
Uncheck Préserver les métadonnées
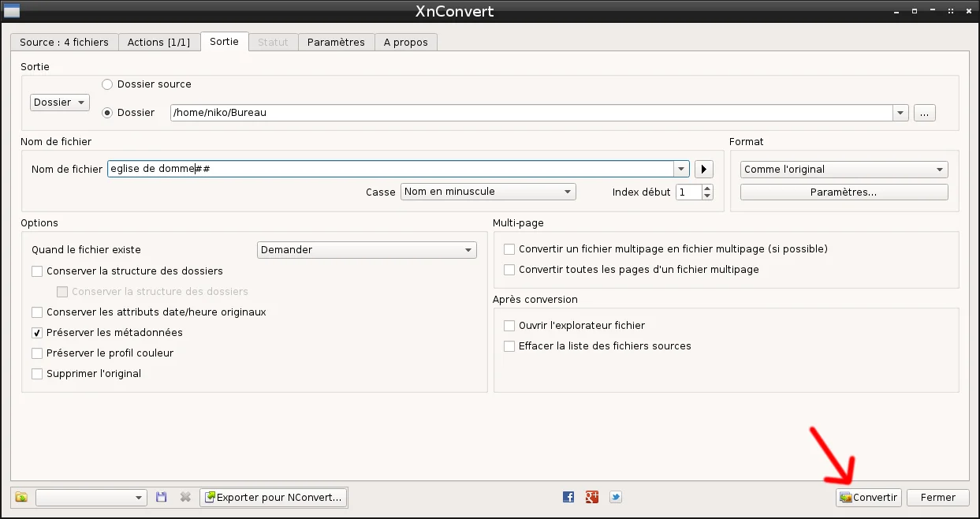point(37,333)
